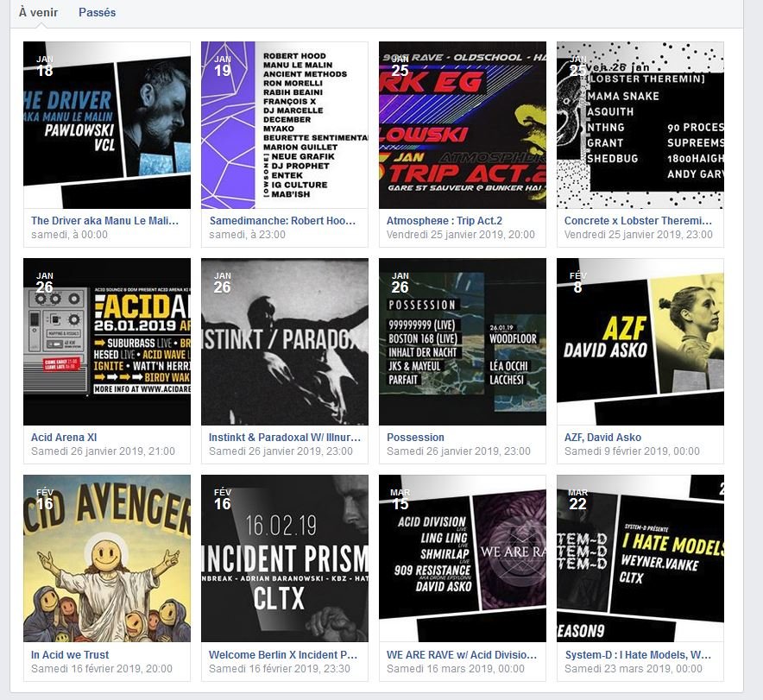Viewport: 763px width, 700px height.
Task: Click the 'Welcome Berlin X Incident P...' link
Action: pyautogui.click(x=283, y=655)
